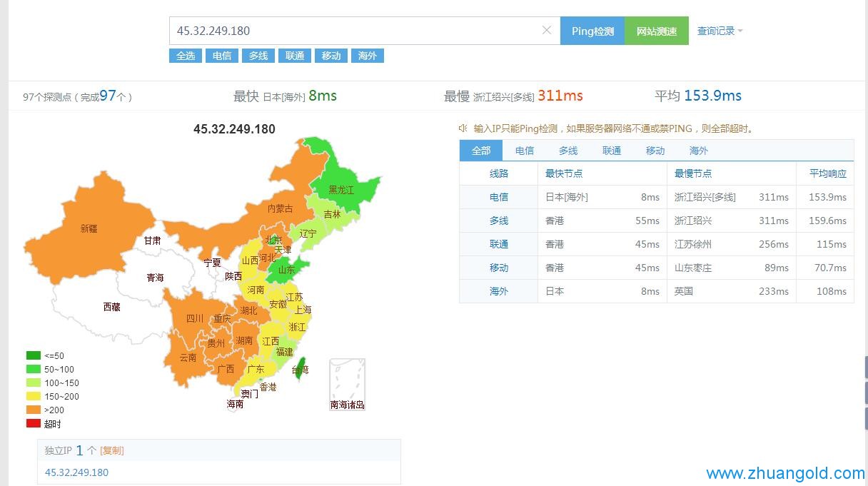
Task: Click inside the IP address input field
Action: (357, 31)
